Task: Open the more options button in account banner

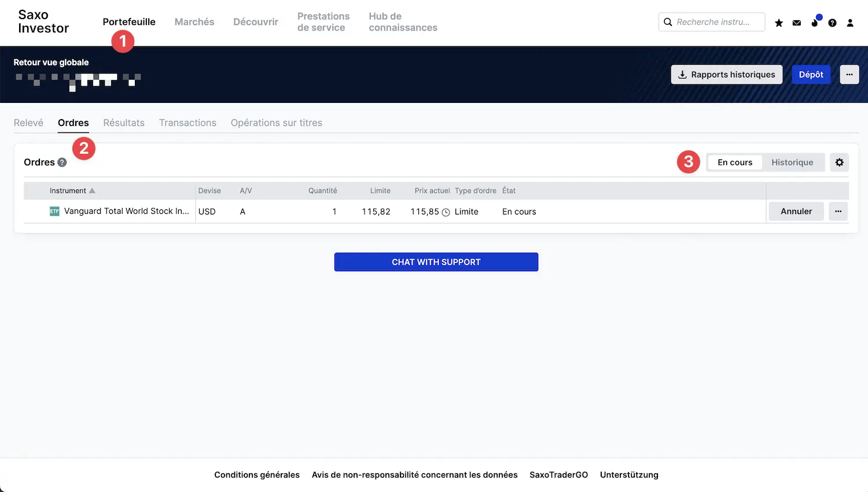Action: (x=849, y=75)
